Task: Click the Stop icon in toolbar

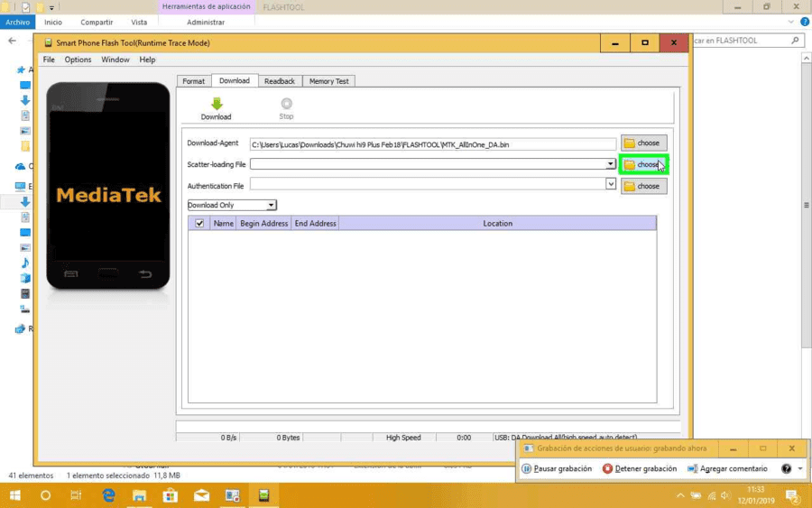Action: [286, 104]
